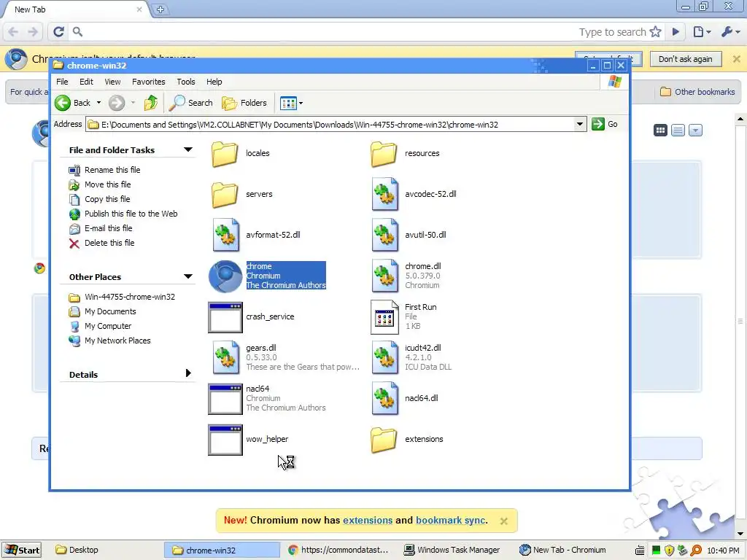The image size is (747, 560).
Task: Select the chrome.dll file icon
Action: click(385, 276)
